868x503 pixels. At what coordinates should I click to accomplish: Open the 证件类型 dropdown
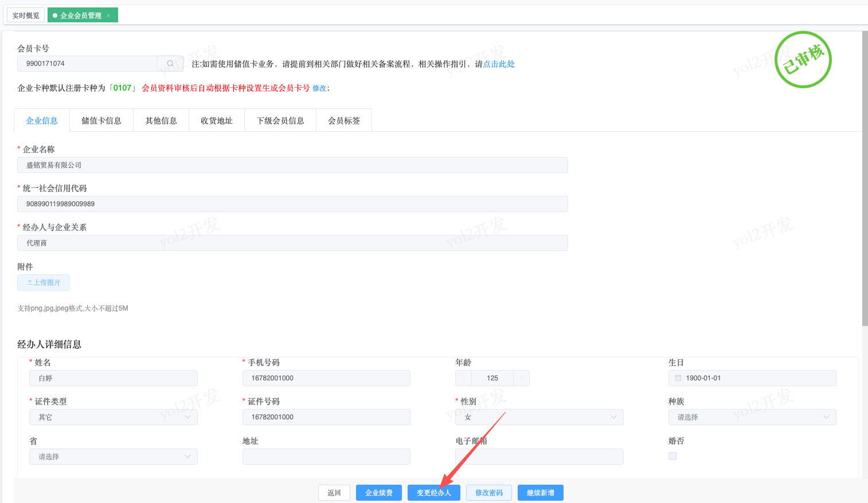click(x=114, y=417)
